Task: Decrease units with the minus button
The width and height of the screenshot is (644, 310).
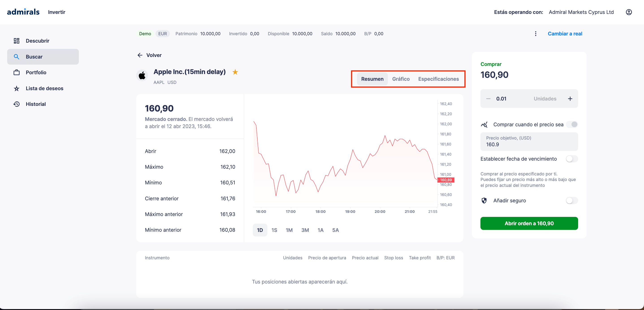Action: (488, 98)
